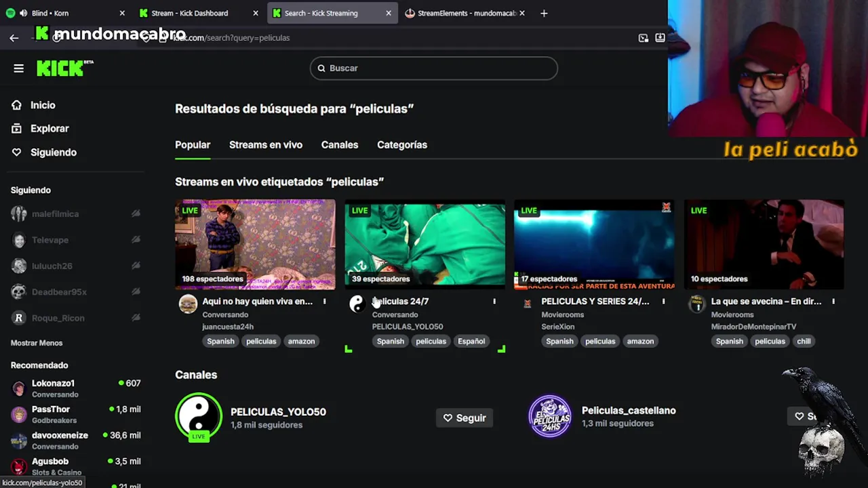Focus the Buscar search field
Screen dimensions: 868x488
(434, 68)
